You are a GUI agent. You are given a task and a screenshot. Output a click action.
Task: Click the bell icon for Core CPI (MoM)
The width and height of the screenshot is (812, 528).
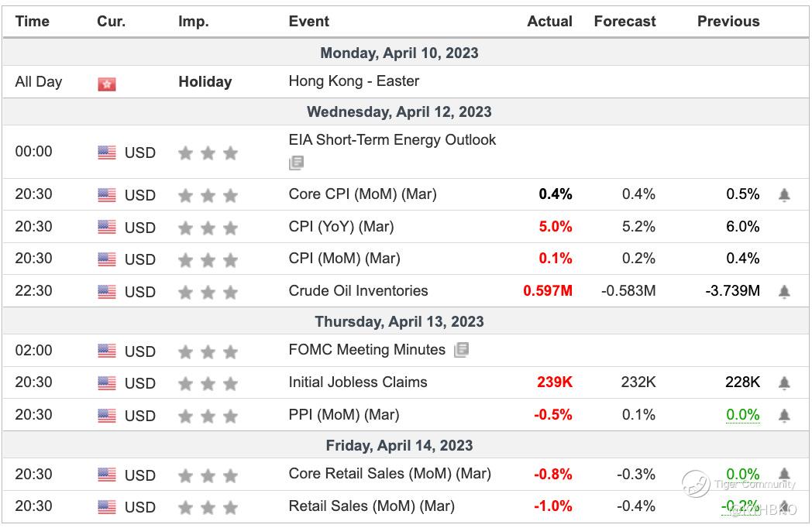784,195
